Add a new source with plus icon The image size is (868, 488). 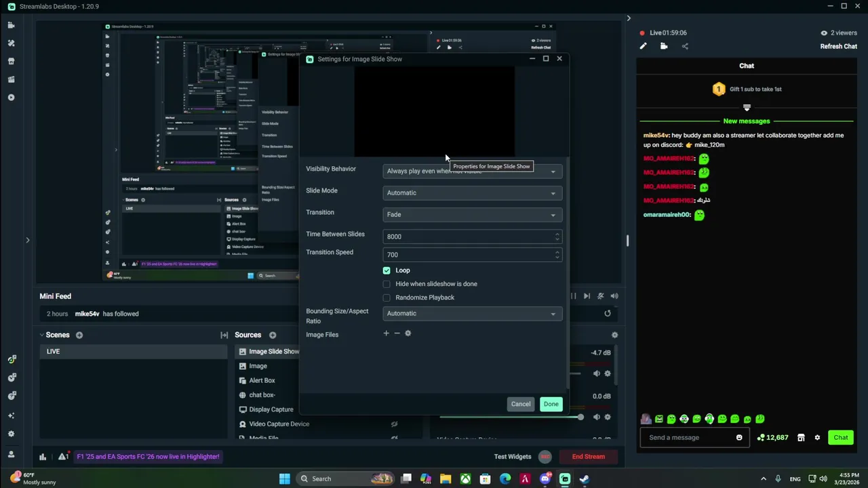(273, 335)
